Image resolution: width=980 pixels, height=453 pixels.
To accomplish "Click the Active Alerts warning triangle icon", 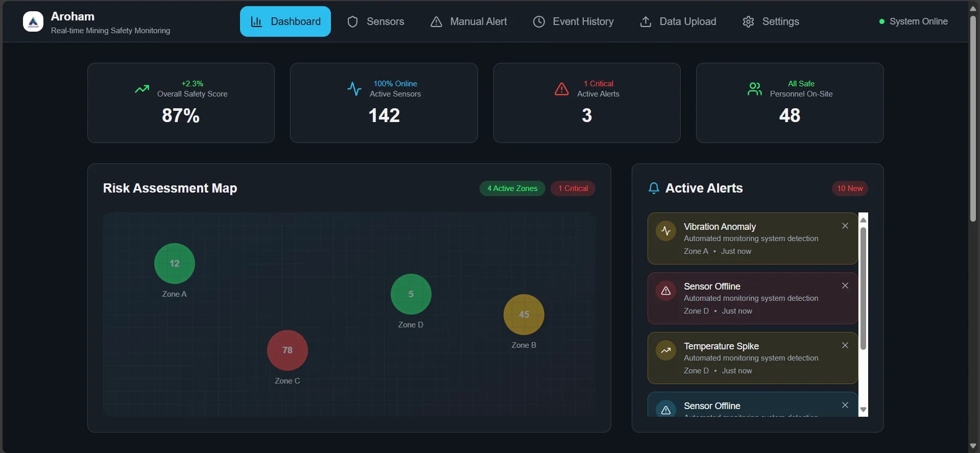I will pyautogui.click(x=562, y=89).
